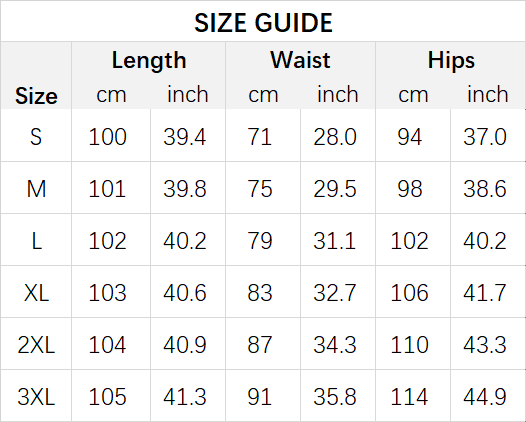Click the 106 cm hips cell
This screenshot has height=422, width=526.
click(x=409, y=293)
